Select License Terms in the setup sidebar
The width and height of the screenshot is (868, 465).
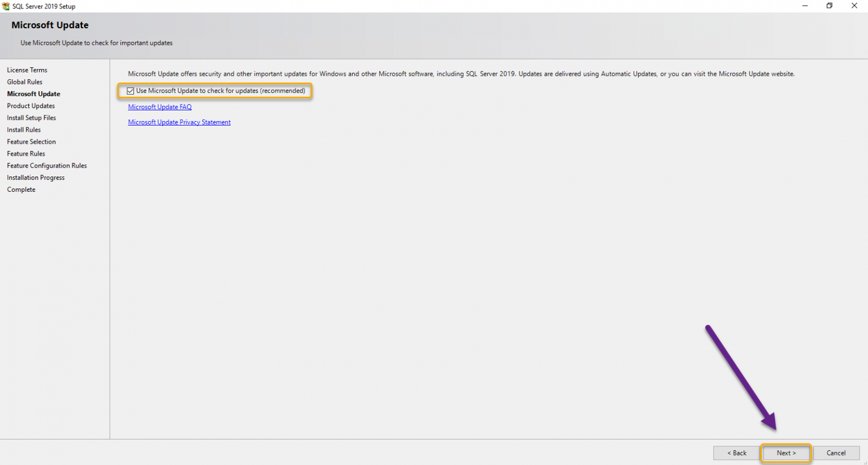coord(27,70)
